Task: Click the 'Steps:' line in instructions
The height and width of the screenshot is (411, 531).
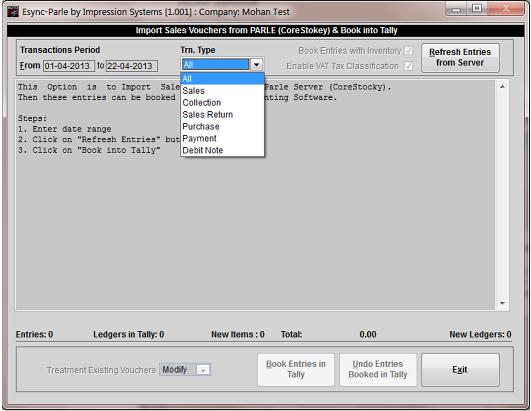Action: (x=32, y=118)
